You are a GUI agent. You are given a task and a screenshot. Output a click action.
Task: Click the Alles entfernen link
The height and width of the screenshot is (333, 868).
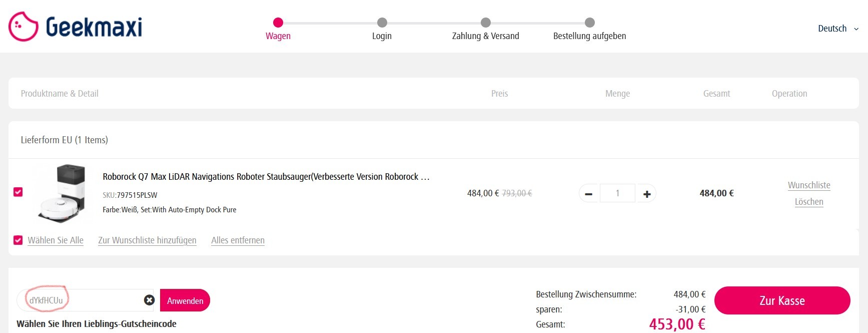(238, 240)
